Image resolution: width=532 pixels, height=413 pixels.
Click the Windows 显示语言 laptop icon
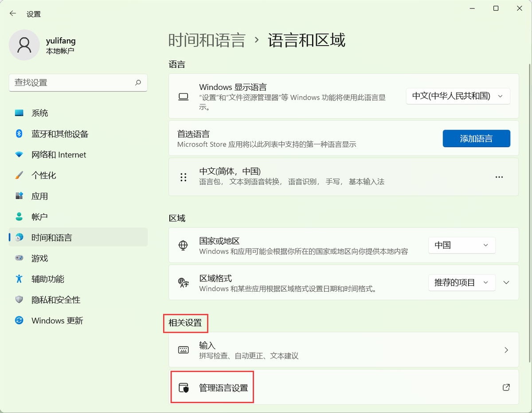183,97
